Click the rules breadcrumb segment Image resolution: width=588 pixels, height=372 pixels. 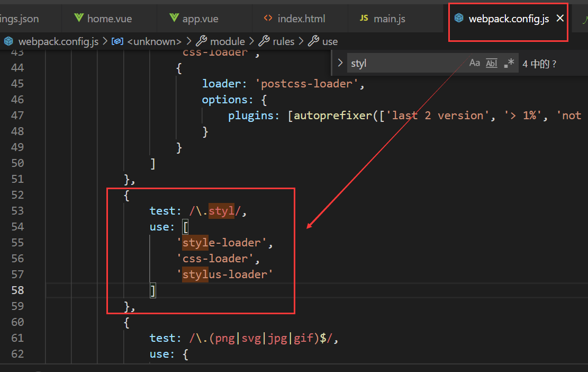(284, 41)
